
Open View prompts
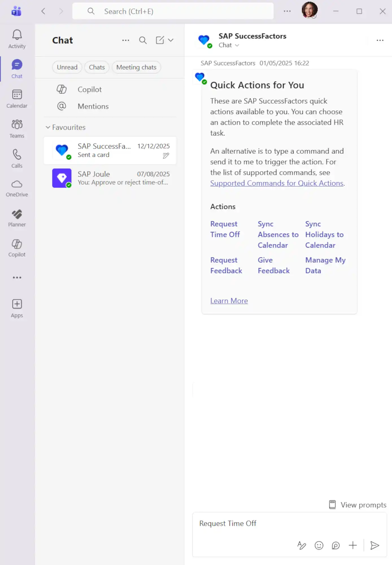[358, 505]
